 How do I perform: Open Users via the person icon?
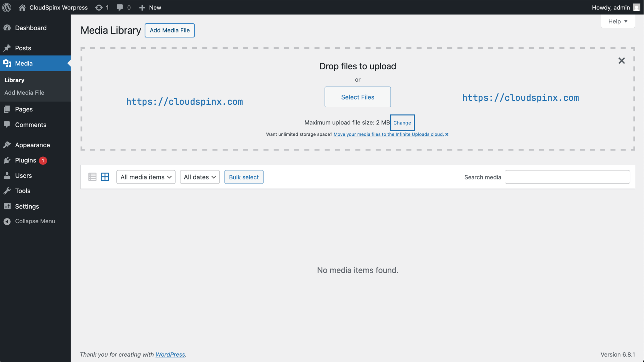tap(8, 175)
